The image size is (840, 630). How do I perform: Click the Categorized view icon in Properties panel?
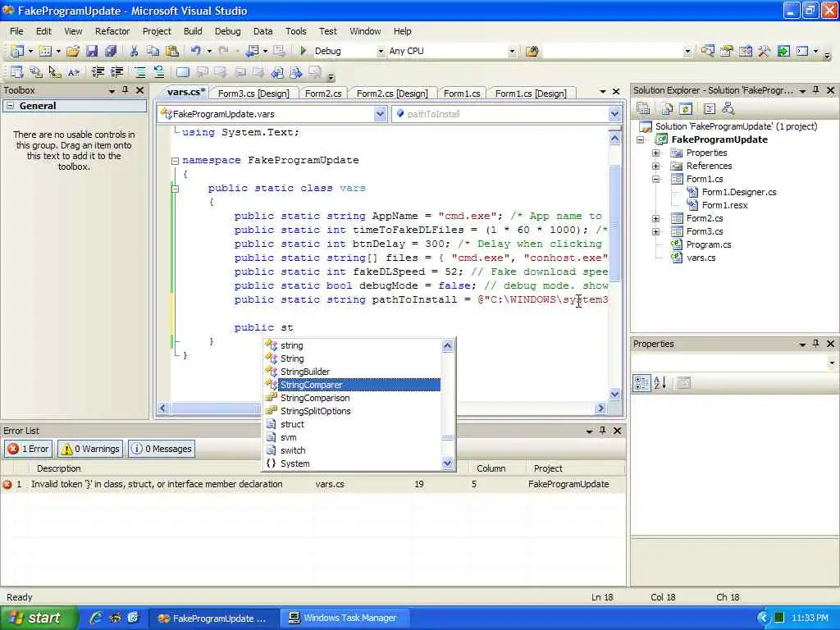coord(641,383)
